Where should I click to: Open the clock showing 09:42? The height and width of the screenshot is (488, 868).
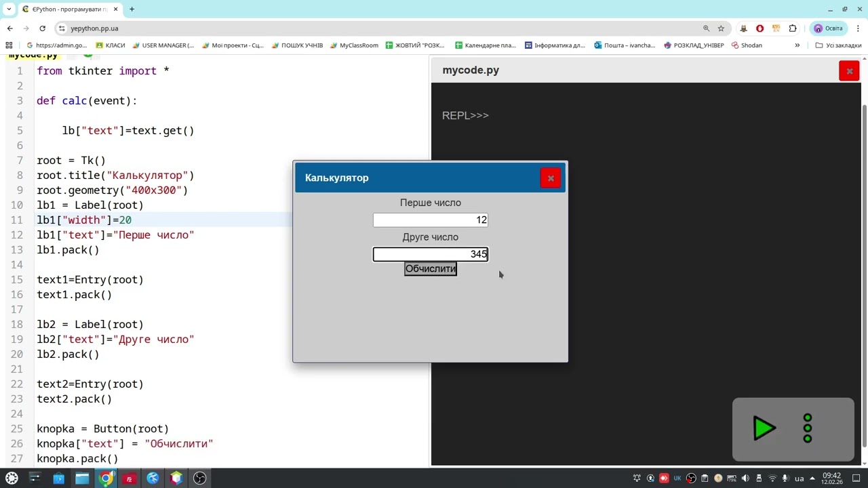[831, 479]
